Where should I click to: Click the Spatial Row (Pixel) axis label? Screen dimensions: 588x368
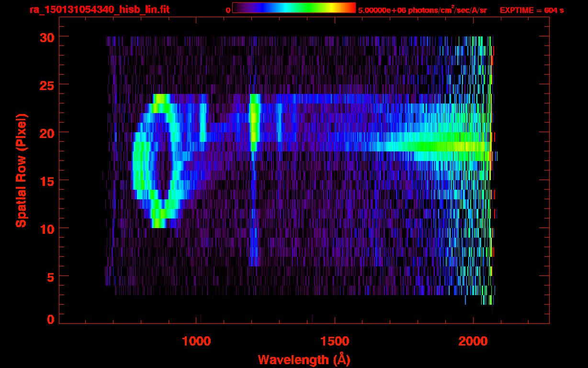21,171
